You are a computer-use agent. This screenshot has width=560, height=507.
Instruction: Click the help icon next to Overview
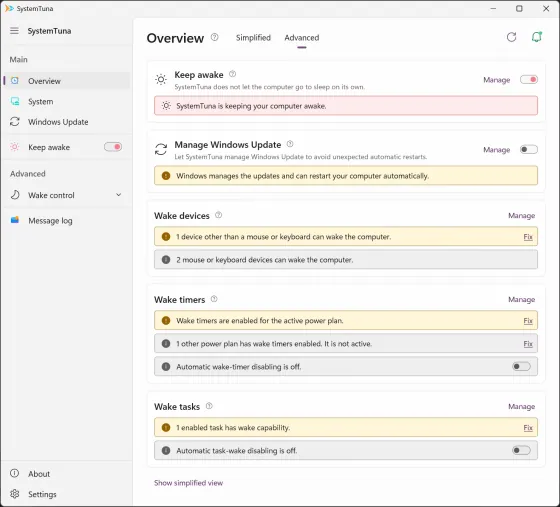tap(214, 37)
